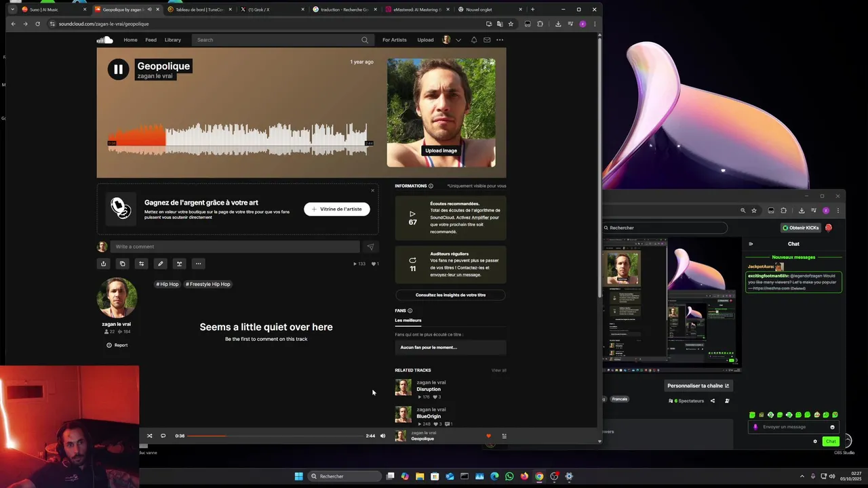Click Envoyer un message chat field
868x488 pixels.
795,427
